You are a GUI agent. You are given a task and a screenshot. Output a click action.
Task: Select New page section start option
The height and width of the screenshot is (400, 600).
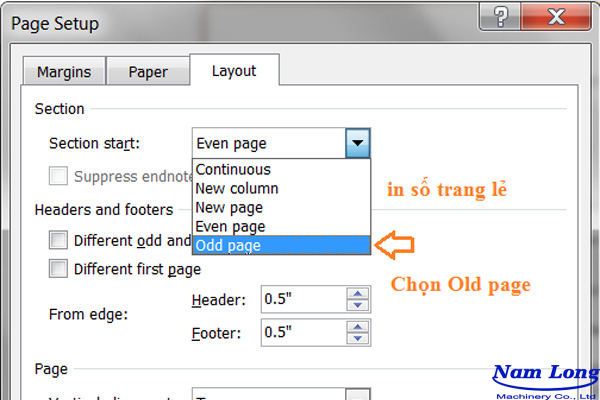pyautogui.click(x=230, y=207)
